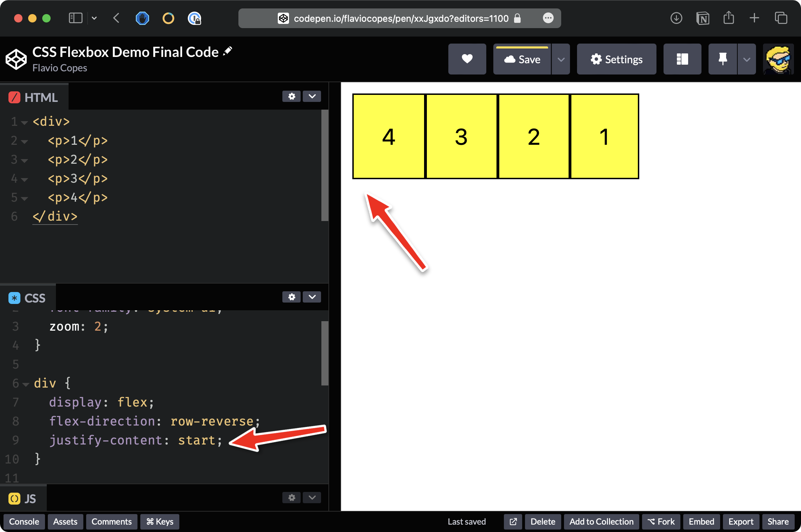Click the CodePen logo icon
The height and width of the screenshot is (532, 801).
pyautogui.click(x=16, y=59)
